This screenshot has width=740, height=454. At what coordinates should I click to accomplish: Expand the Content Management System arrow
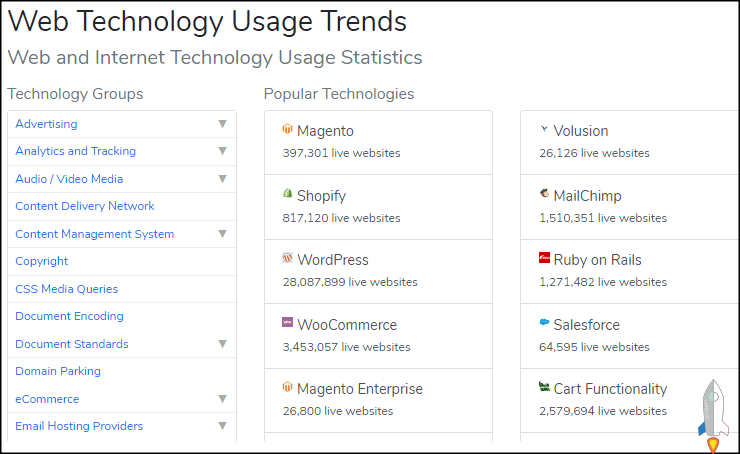[222, 234]
